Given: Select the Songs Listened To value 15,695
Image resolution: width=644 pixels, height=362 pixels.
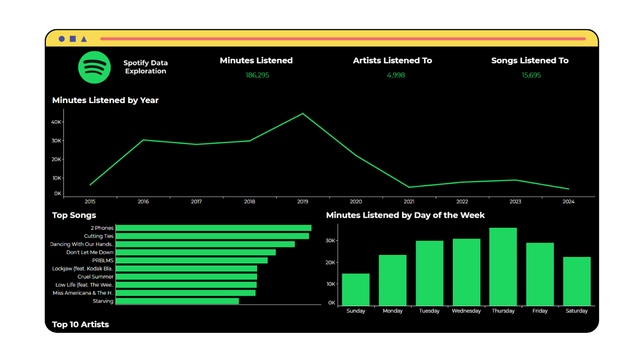Looking at the screenshot, I should click(531, 75).
